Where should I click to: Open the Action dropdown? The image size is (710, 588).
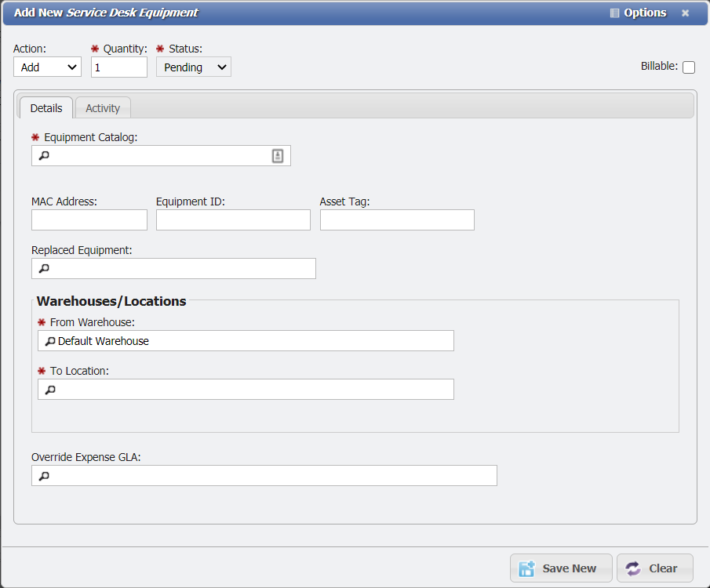coord(47,67)
